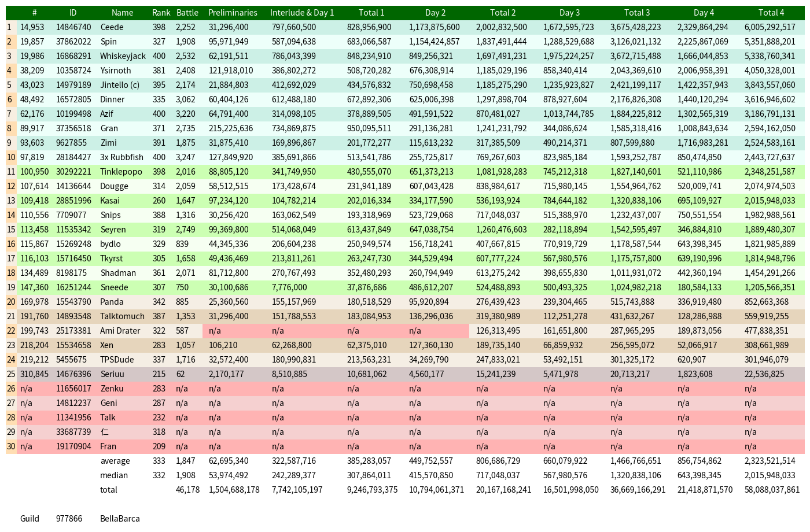Select TPSDude's Day 4 value '620,907'
This screenshot has height=532, width=810.
[692, 360]
